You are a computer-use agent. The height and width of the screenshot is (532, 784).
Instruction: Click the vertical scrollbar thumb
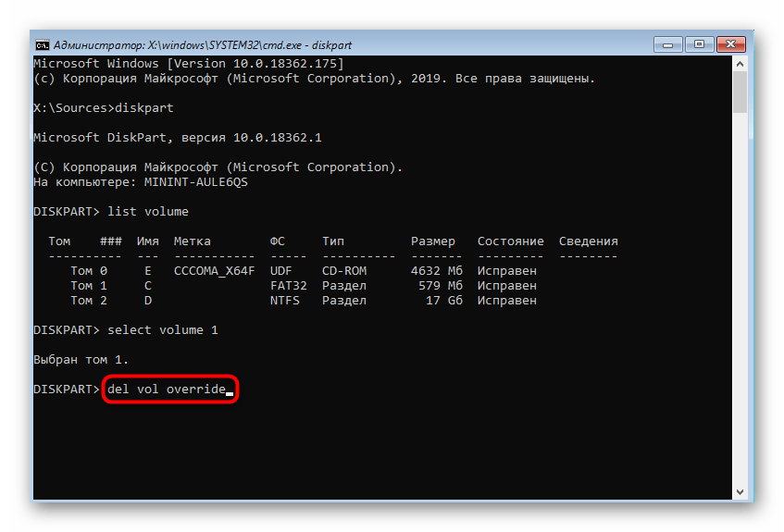pos(739,93)
